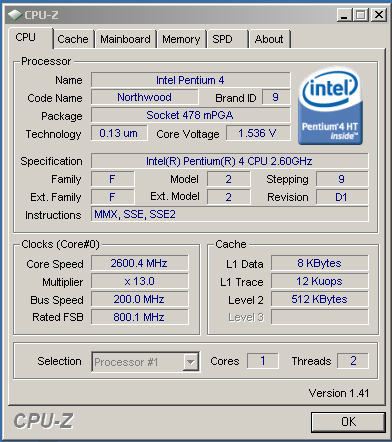Select the Memory tab
This screenshot has width=392, height=442.
(181, 39)
